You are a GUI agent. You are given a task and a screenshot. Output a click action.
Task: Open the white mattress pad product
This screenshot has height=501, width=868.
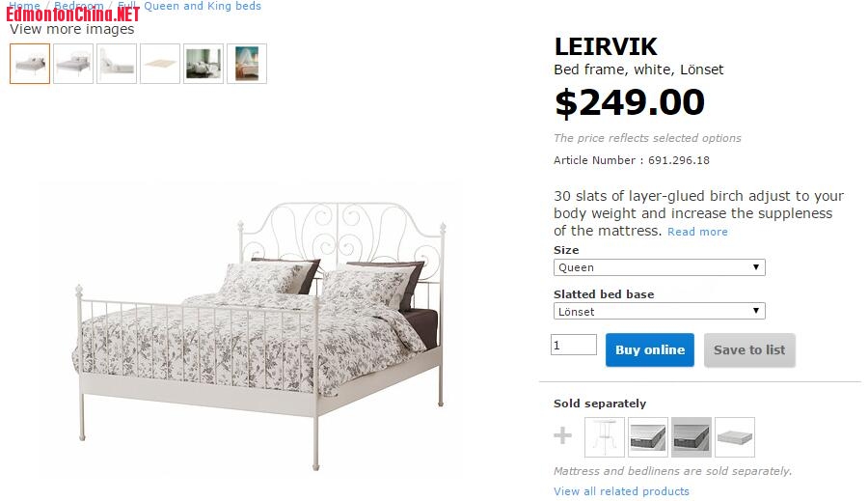click(735, 437)
